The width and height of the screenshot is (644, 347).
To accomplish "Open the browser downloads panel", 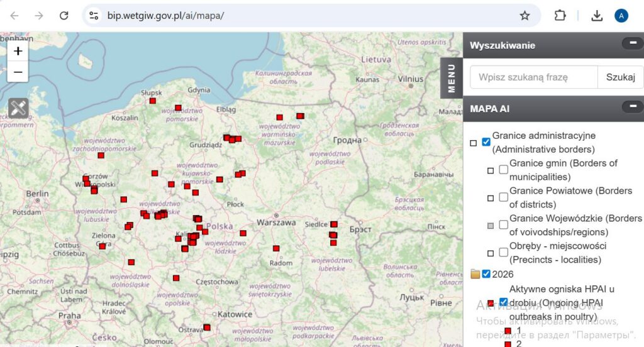I will point(597,16).
